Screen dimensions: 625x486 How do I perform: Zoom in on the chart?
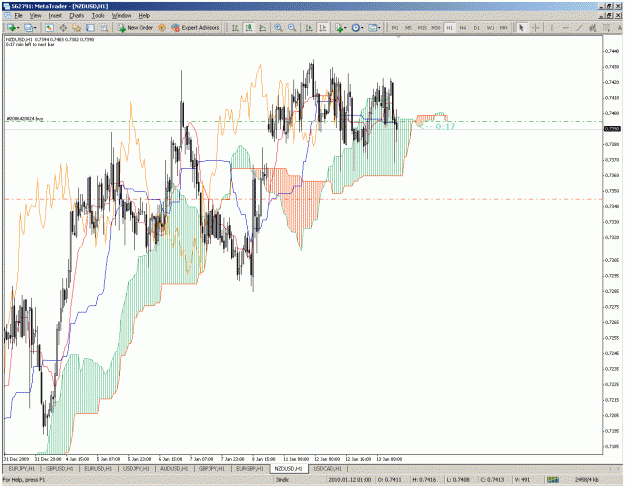278,28
